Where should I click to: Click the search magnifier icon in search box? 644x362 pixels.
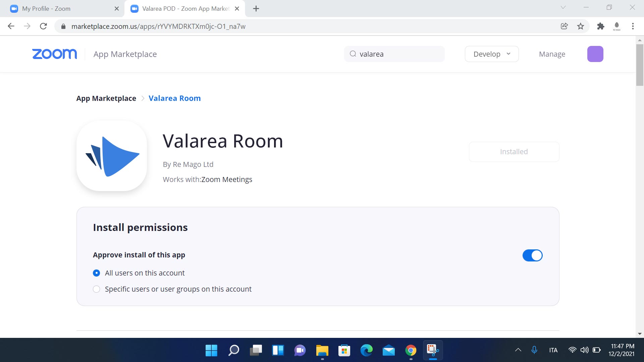pos(353,54)
